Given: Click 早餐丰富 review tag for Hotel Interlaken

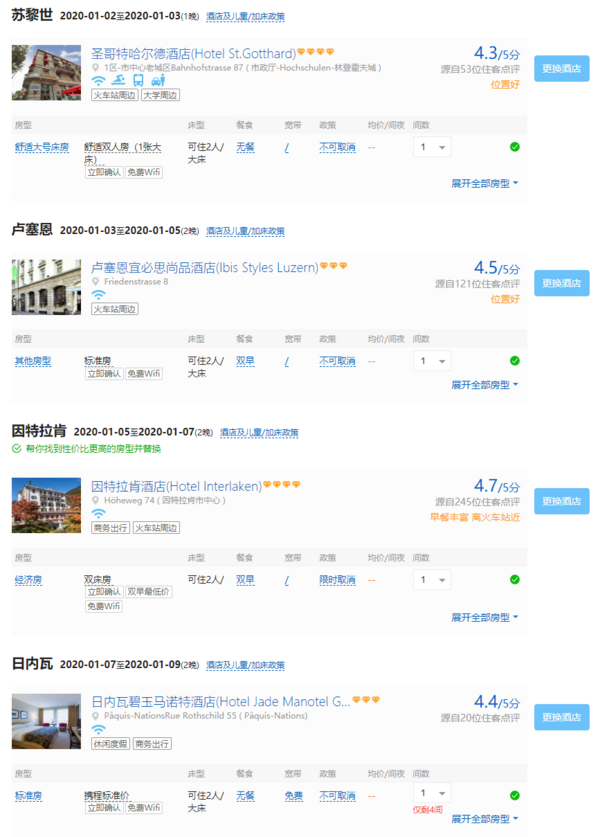Looking at the screenshot, I should 449,517.
